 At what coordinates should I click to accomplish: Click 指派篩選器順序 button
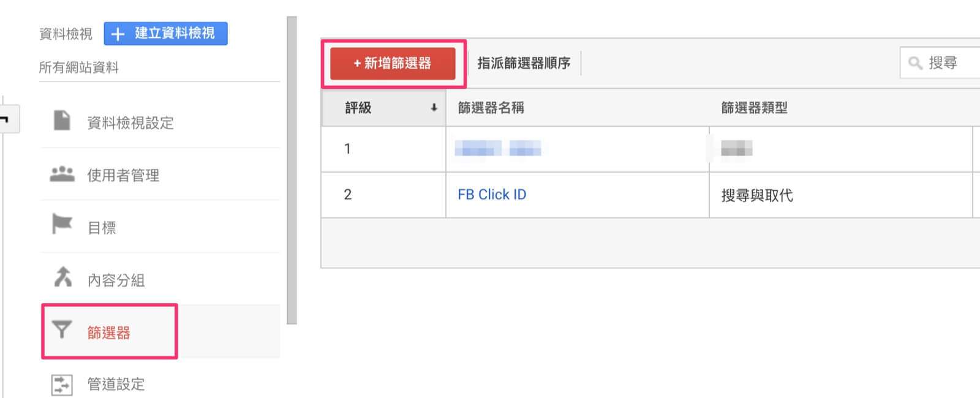click(524, 63)
